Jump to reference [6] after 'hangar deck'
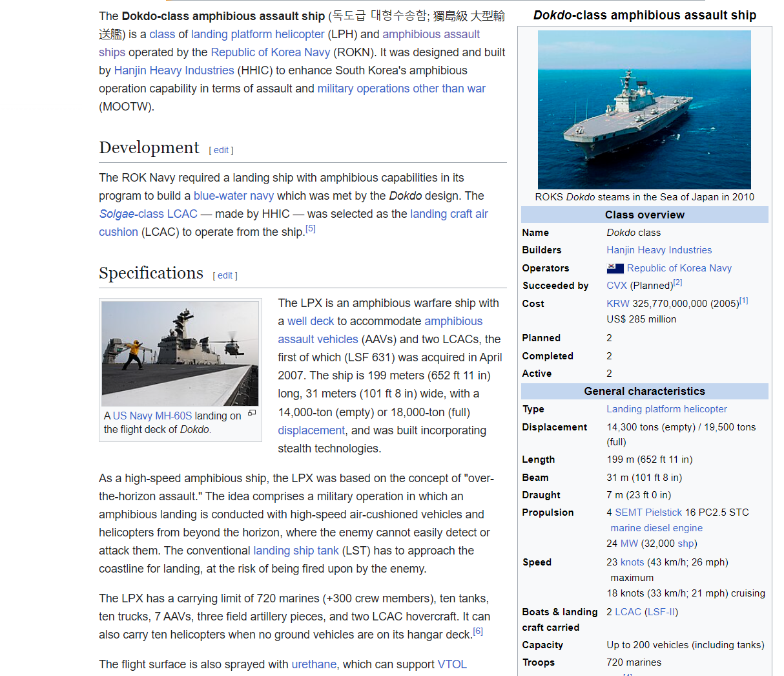 click(x=478, y=631)
